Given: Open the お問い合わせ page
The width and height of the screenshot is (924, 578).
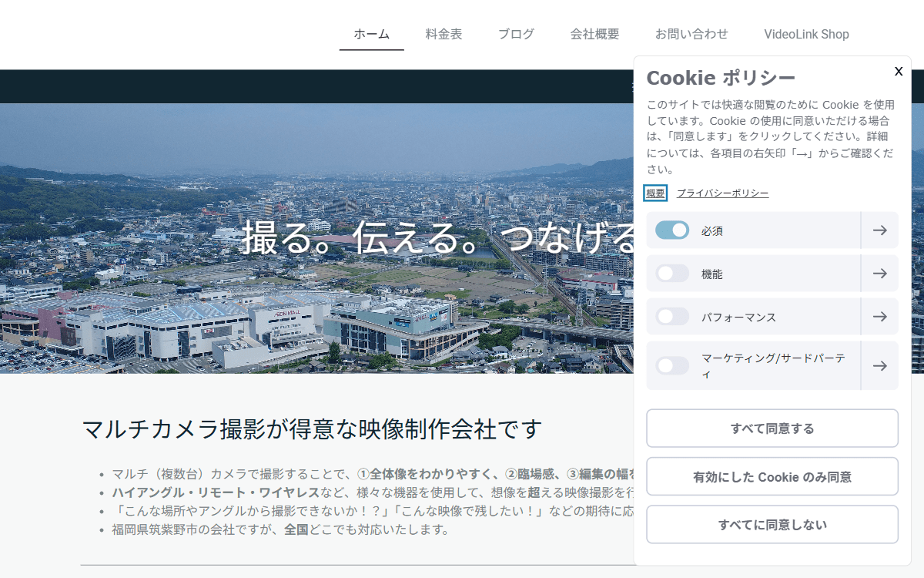Looking at the screenshot, I should [691, 34].
